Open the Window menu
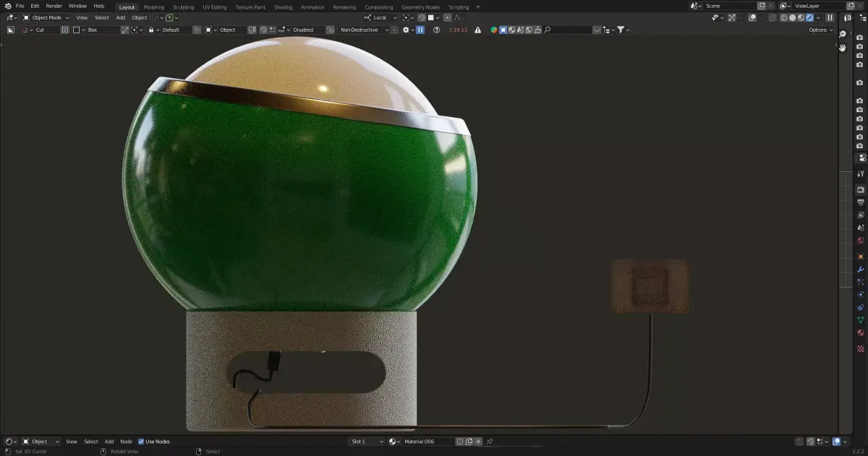Image resolution: width=868 pixels, height=456 pixels. coord(77,6)
